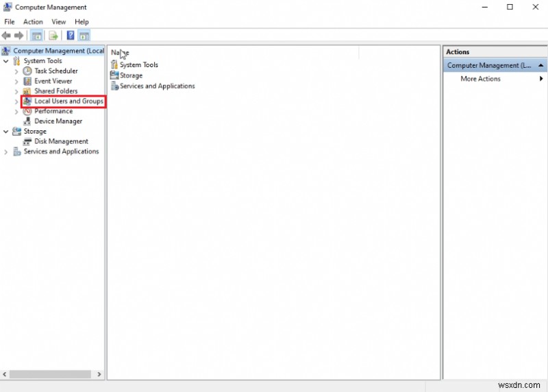Minimize the Computer Management window
The height and width of the screenshot is (392, 548).
[x=484, y=7]
